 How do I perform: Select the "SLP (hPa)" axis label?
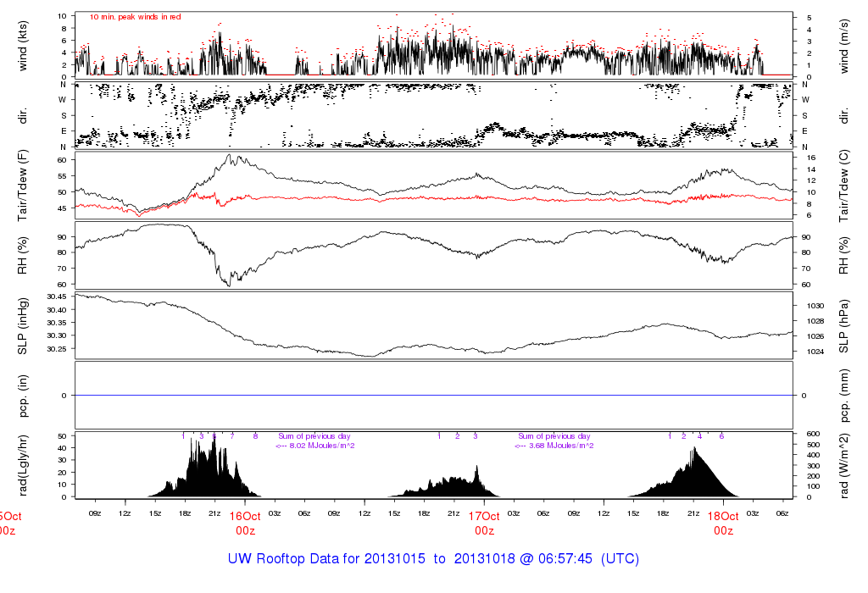[843, 326]
